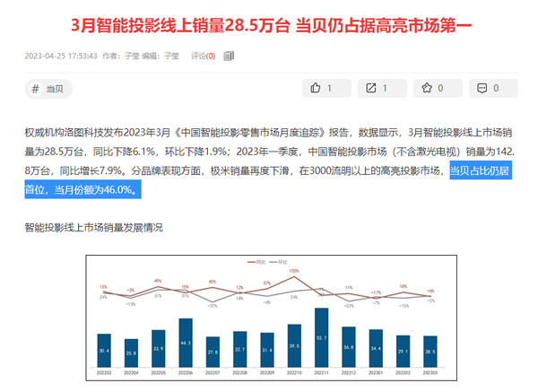
Task: Click the 202212 bar labeled 36.8
Action: [349, 347]
